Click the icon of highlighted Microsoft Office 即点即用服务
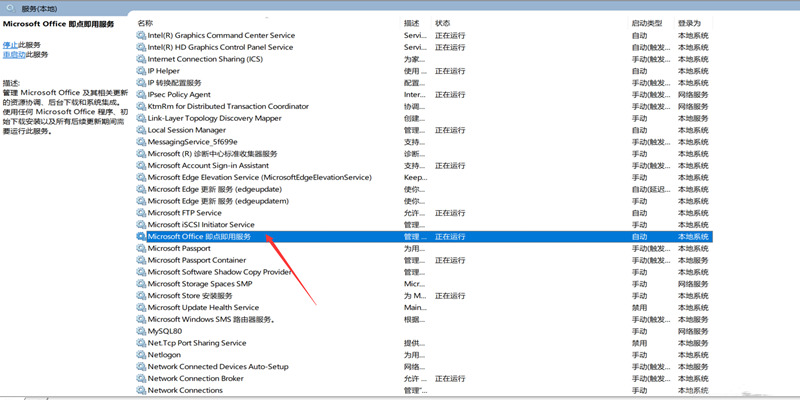 [141, 237]
